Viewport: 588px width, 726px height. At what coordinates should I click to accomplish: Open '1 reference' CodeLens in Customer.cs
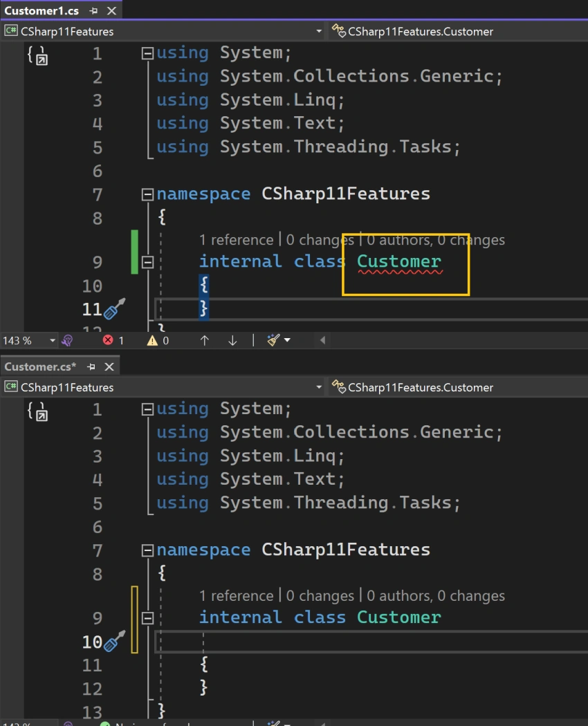pos(237,595)
